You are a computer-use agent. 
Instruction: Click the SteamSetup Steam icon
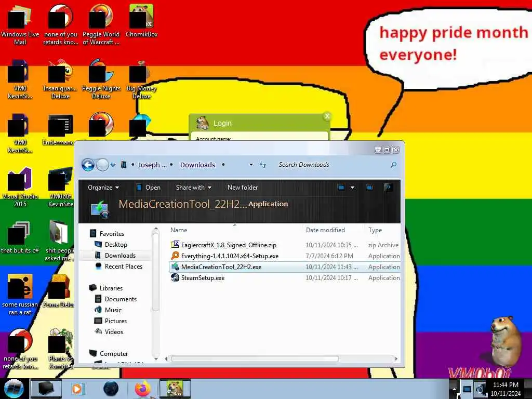175,277
